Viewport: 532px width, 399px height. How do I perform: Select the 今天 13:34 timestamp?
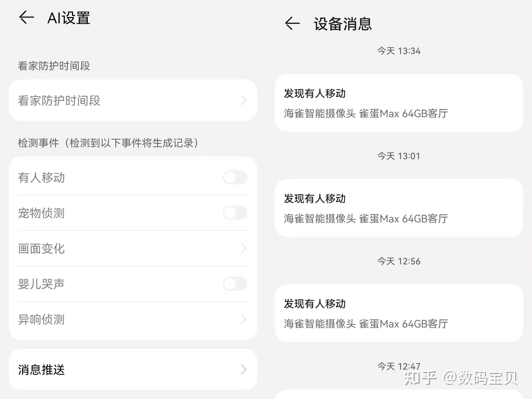(x=399, y=51)
